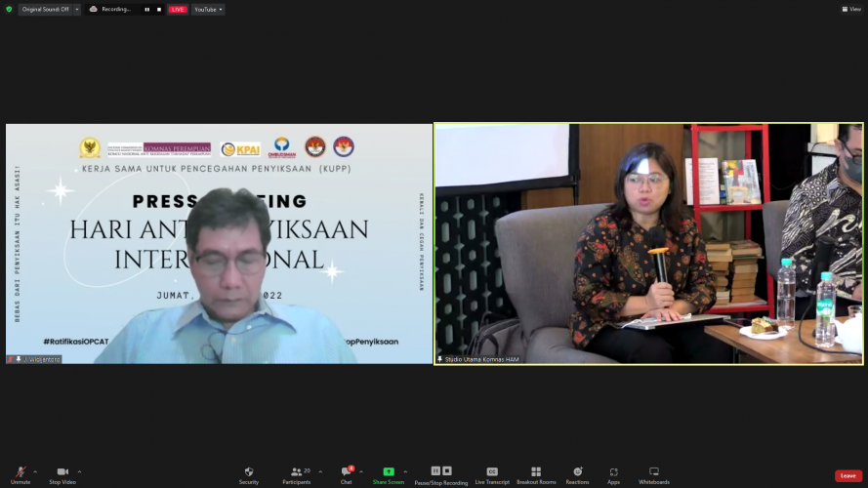Expand video options arrow beside Stop Video
The image size is (868, 488).
79,470
